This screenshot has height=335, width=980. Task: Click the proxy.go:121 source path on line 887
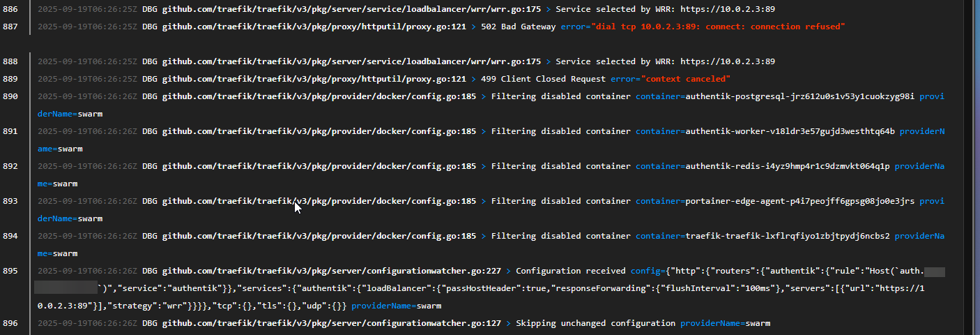click(314, 27)
